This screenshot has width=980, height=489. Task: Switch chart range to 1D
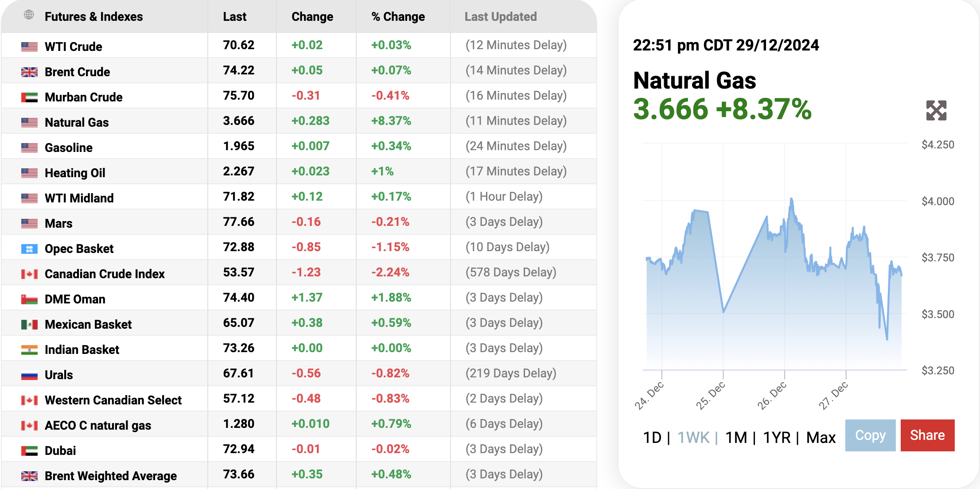652,438
